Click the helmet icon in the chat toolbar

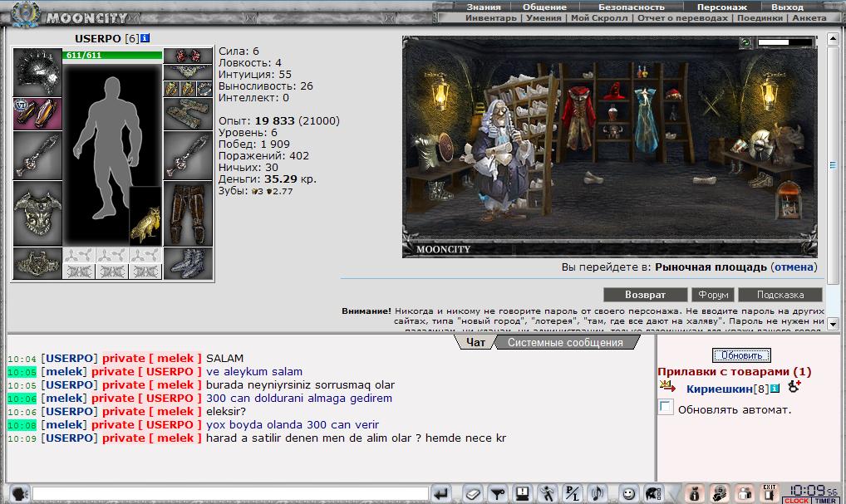[653, 493]
